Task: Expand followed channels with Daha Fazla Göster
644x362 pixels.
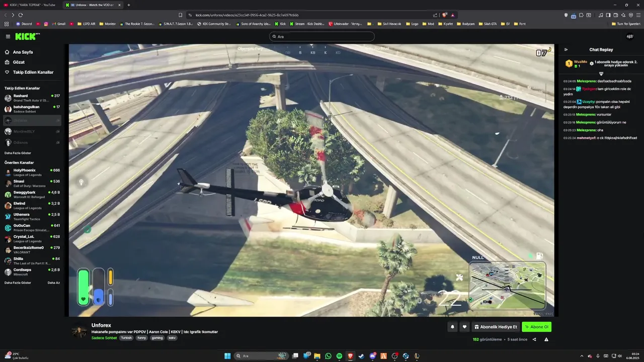Action: (x=18, y=153)
